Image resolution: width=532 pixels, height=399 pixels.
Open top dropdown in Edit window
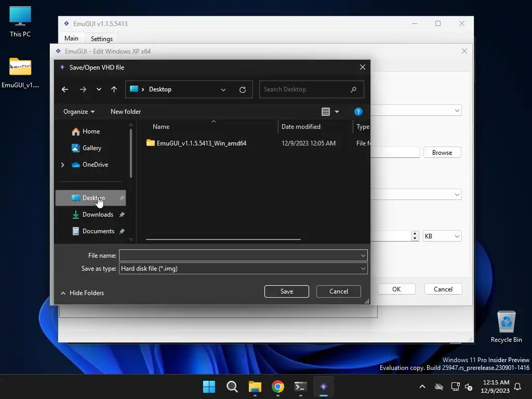tap(457, 111)
